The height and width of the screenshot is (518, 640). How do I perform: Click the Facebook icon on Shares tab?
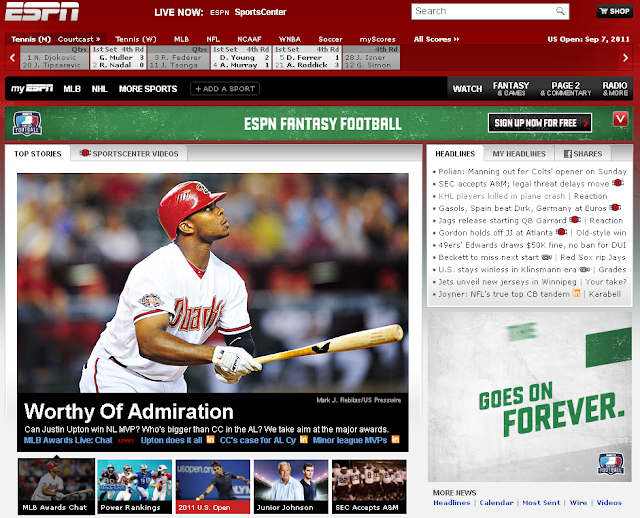[567, 154]
